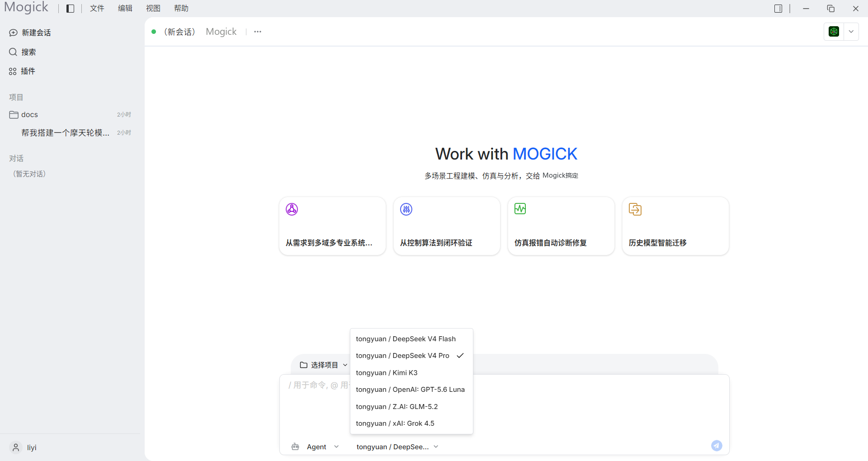
Task: Choose xAI: Grok 4.5 model
Action: 411,423
